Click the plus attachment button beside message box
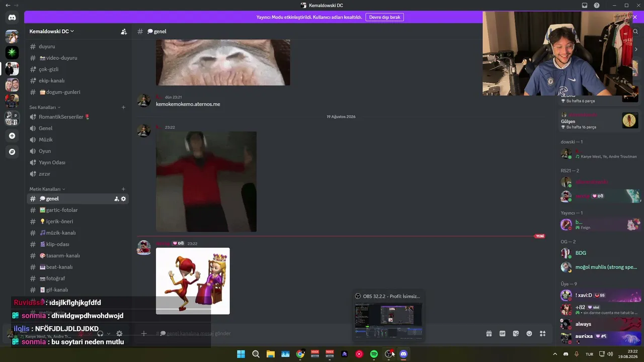This screenshot has height=362, width=644. [x=143, y=333]
